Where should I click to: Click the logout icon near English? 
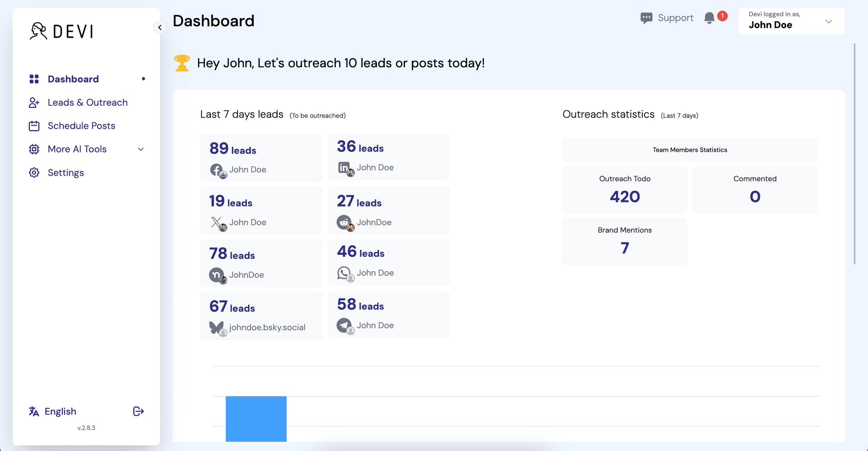[x=138, y=411]
